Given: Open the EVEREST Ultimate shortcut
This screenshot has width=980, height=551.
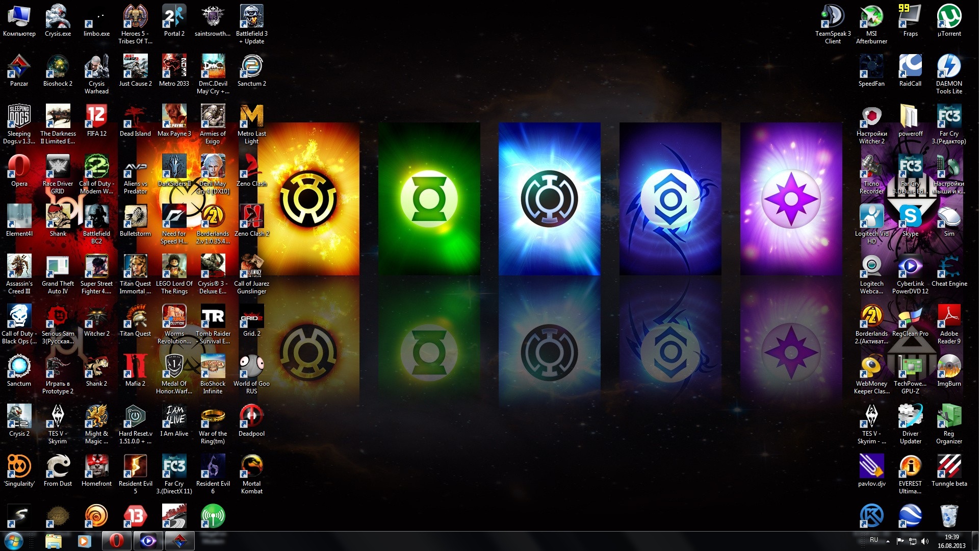Looking at the screenshot, I should tap(910, 474).
